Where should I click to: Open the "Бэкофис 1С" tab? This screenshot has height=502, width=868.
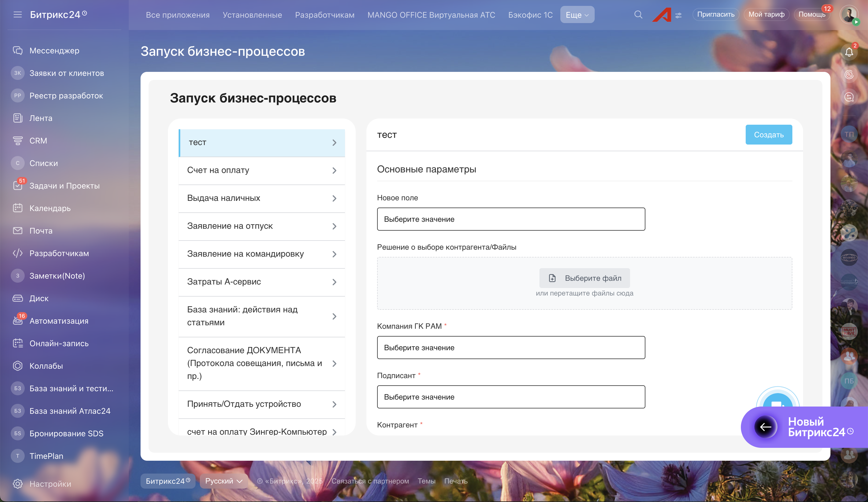pos(530,15)
